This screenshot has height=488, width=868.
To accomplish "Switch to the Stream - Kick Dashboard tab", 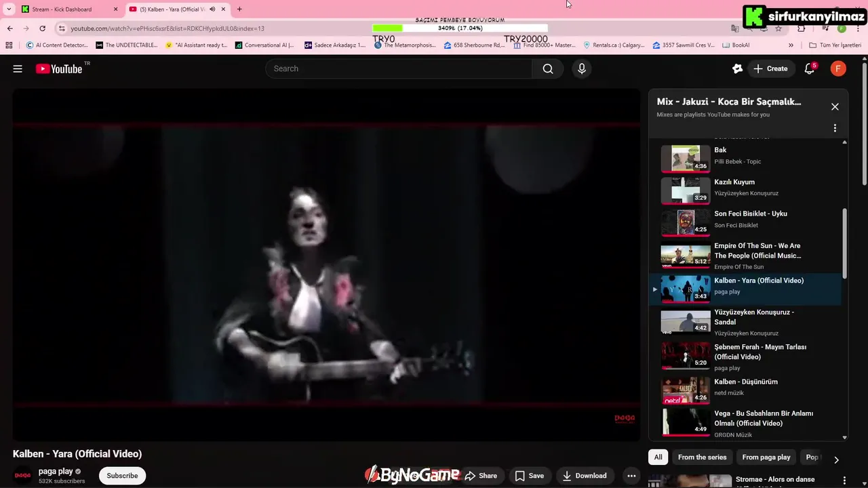I will pyautogui.click(x=68, y=9).
